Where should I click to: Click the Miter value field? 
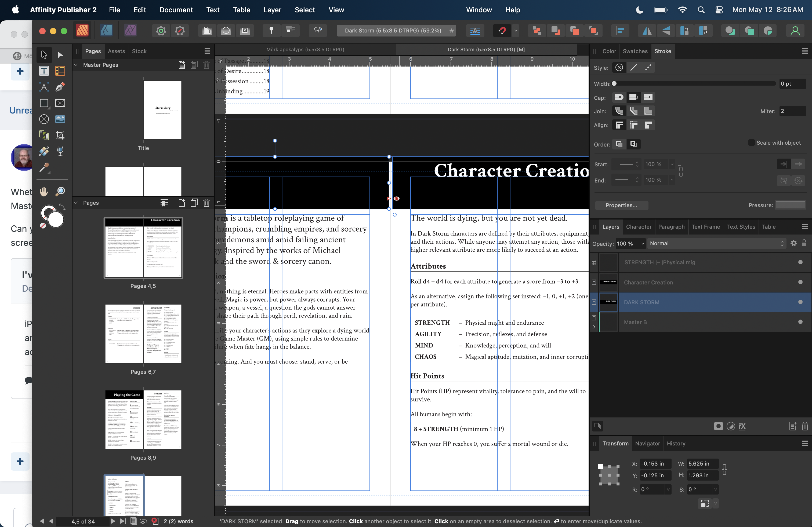(x=792, y=111)
